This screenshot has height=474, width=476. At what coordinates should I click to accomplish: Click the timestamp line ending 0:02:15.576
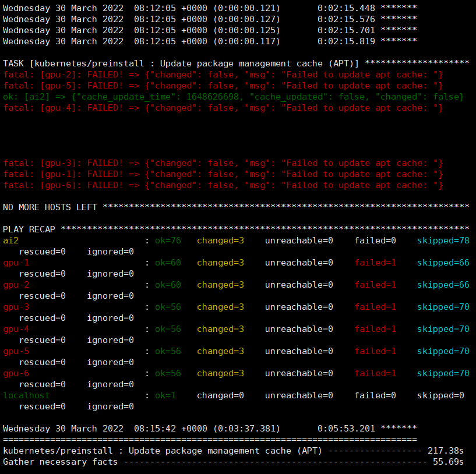[210, 19]
